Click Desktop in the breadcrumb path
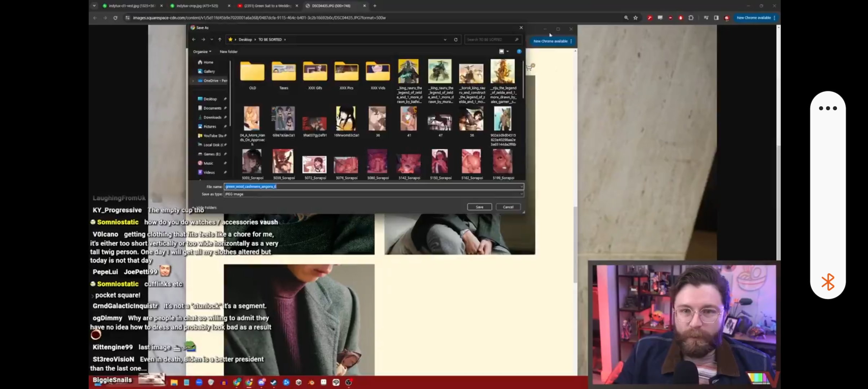The width and height of the screenshot is (868, 389). 245,40
